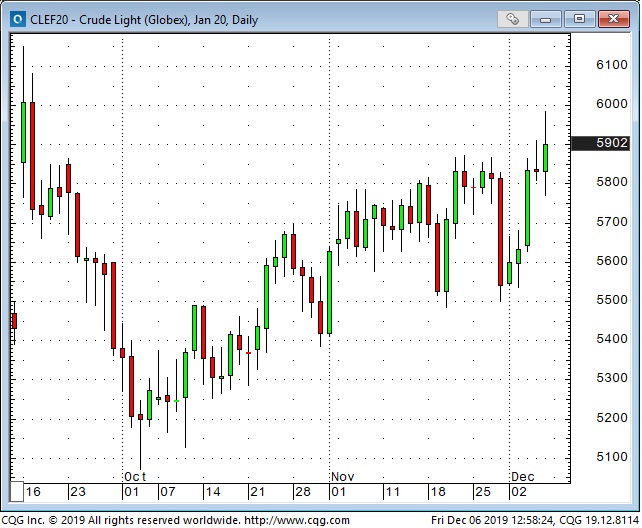This screenshot has width=642, height=528.
Task: Click the small empty box at time axis left corner
Action: point(17,492)
